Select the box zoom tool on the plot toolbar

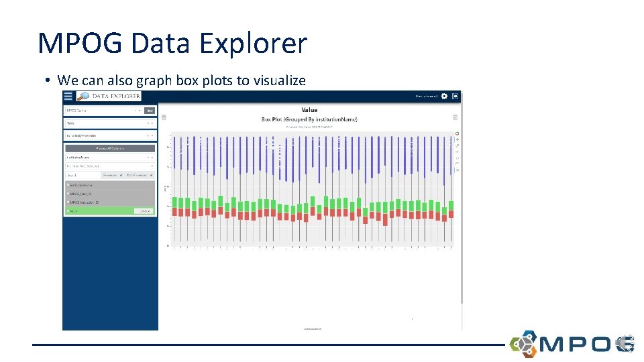tap(457, 145)
